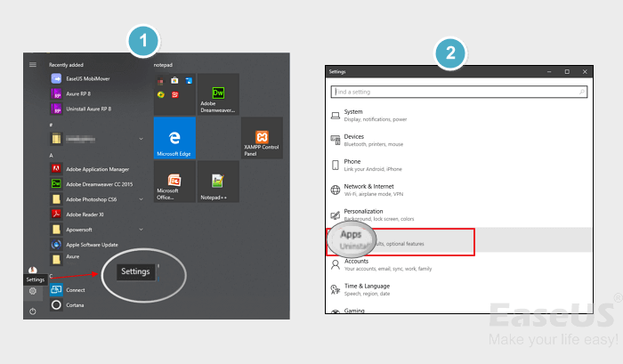Click the hamburger menu icon in Start menu

(x=33, y=64)
